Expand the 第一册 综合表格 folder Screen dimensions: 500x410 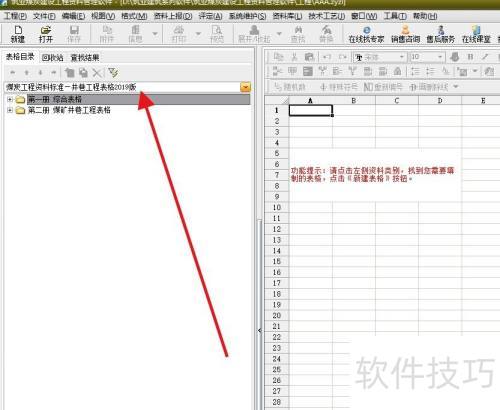10,99
